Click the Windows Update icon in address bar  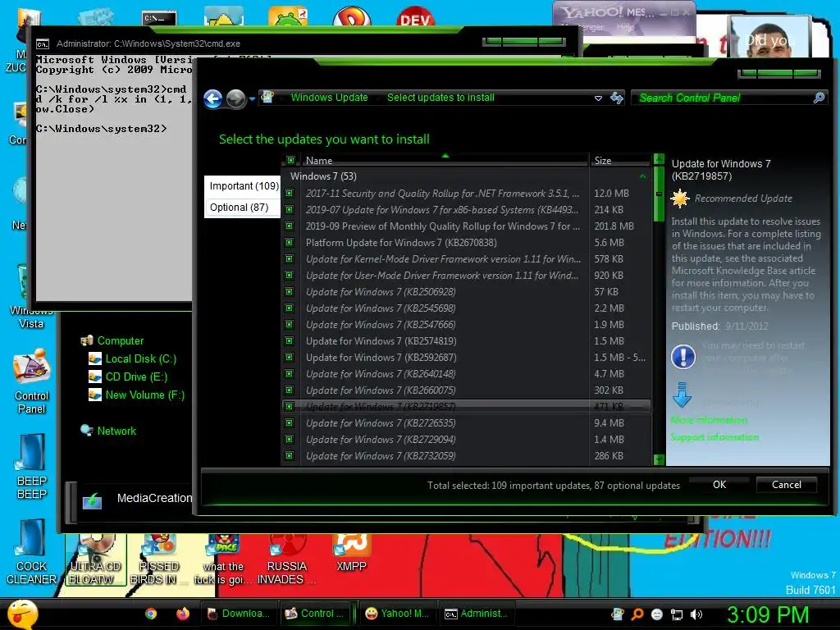tap(267, 98)
